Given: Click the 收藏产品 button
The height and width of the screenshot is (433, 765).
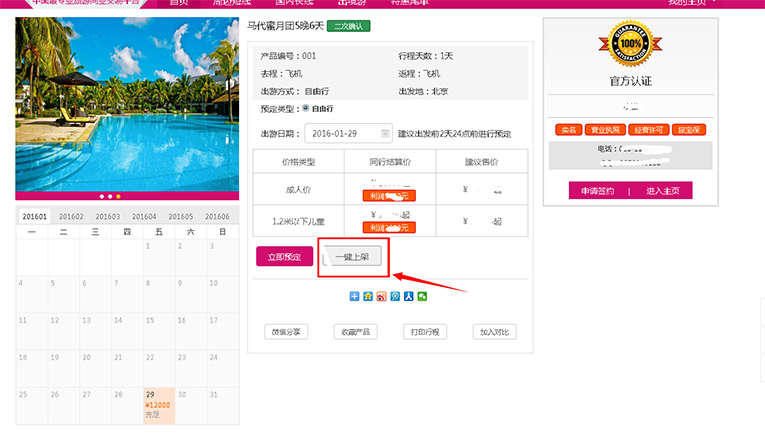Looking at the screenshot, I should click(x=356, y=332).
